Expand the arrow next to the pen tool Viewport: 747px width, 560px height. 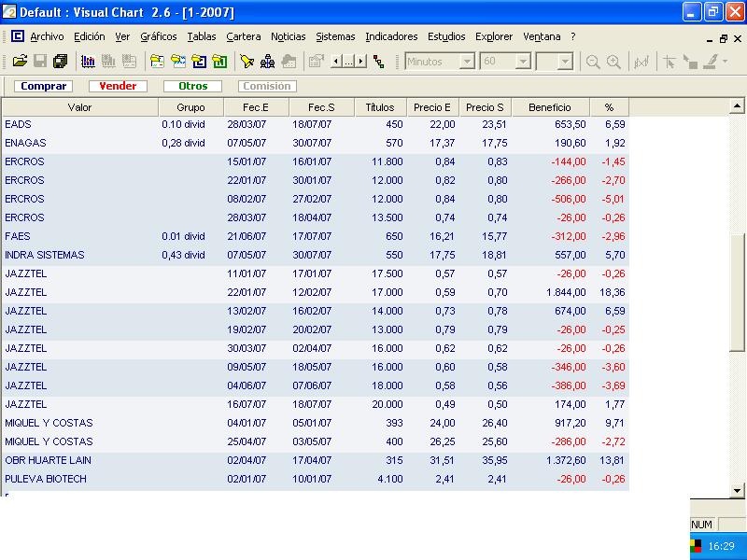(725, 62)
